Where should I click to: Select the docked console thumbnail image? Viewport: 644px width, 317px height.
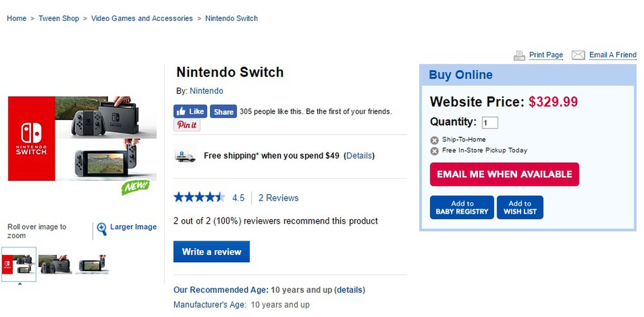point(55,264)
